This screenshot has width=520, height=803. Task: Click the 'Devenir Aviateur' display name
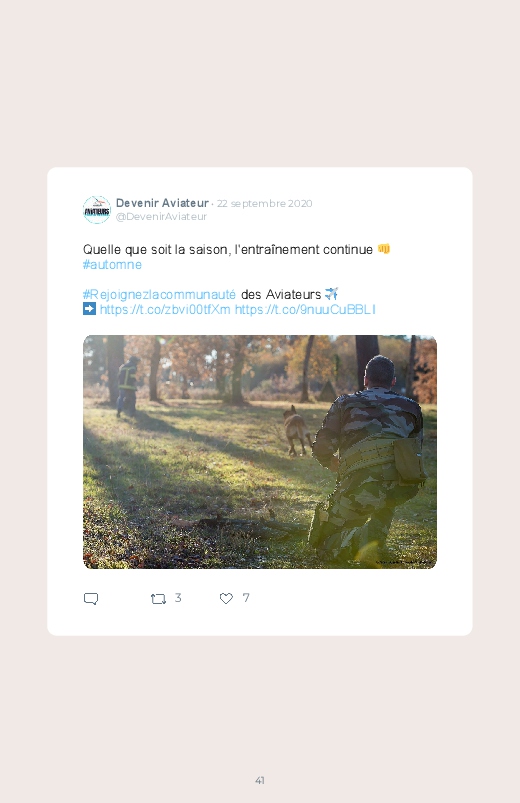pos(162,203)
